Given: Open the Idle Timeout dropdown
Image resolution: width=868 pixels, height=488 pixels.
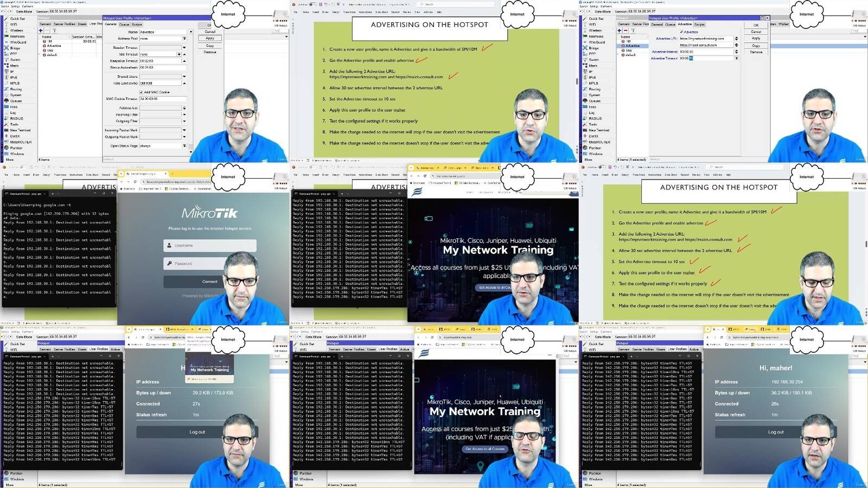Looking at the screenshot, I should click(179, 54).
